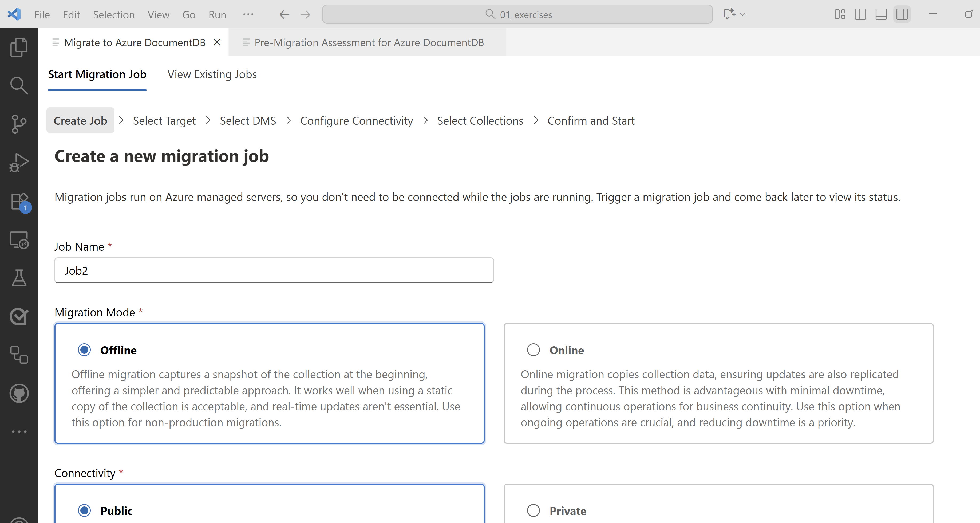This screenshot has height=523, width=980.
Task: Expand additional views in activity bar
Action: coord(19,432)
